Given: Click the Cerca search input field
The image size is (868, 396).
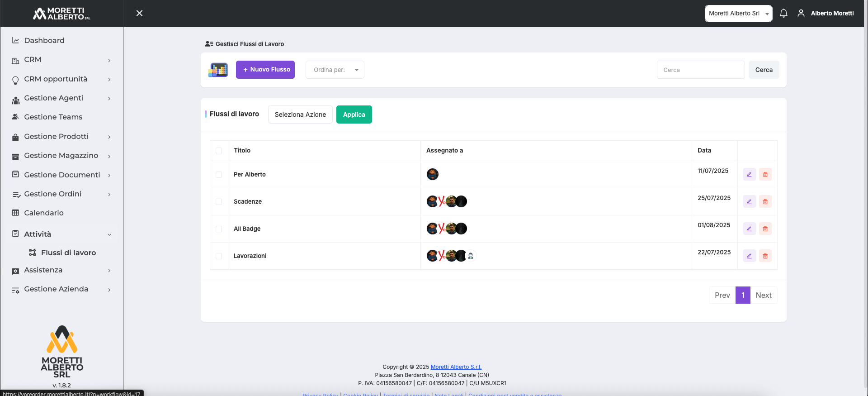Looking at the screenshot, I should click(700, 70).
